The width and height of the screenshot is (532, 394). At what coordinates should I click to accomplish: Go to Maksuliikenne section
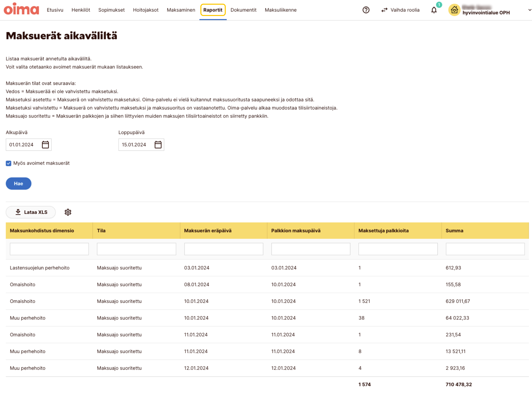pos(280,10)
